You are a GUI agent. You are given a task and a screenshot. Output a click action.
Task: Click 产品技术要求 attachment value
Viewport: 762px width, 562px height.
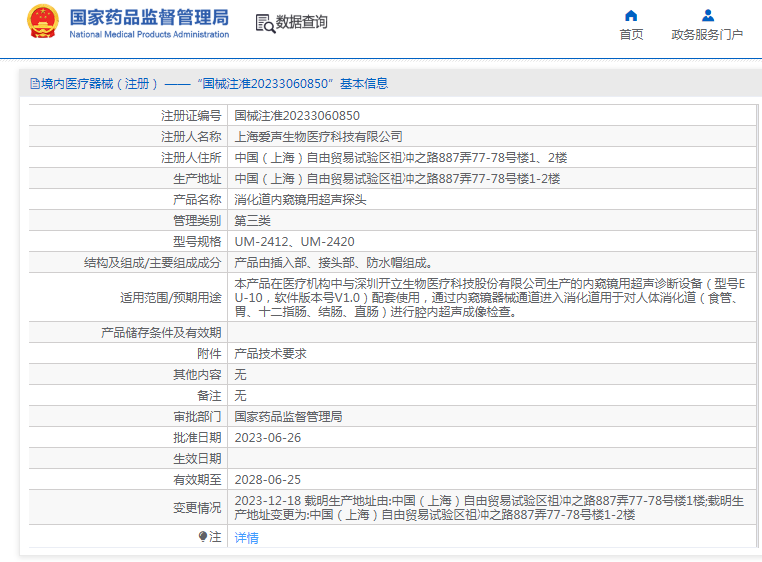pyautogui.click(x=270, y=353)
